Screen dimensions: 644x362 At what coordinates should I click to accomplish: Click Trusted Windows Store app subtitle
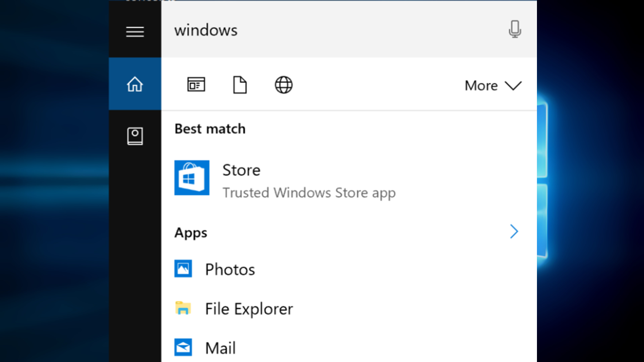309,193
